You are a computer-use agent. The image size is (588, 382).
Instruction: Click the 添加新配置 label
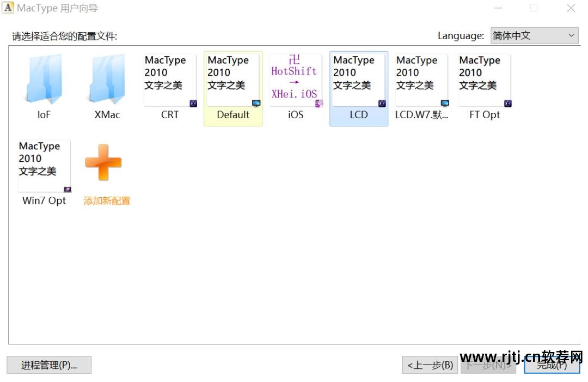107,201
